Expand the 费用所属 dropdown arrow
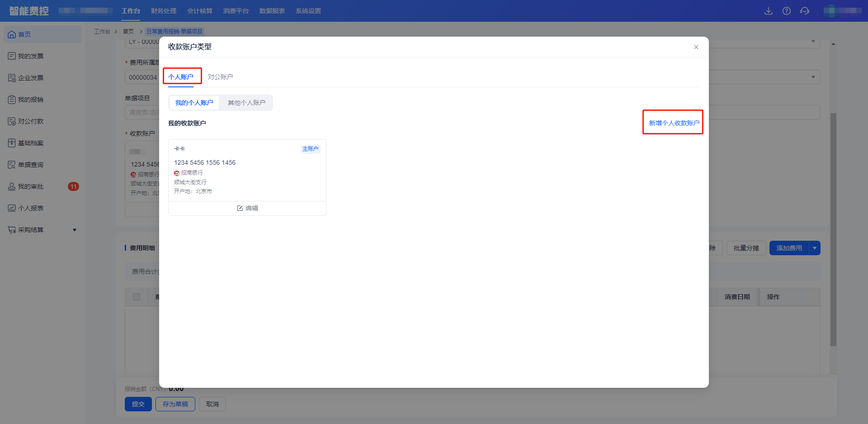Screen dimensions: 868x424 click(813, 77)
